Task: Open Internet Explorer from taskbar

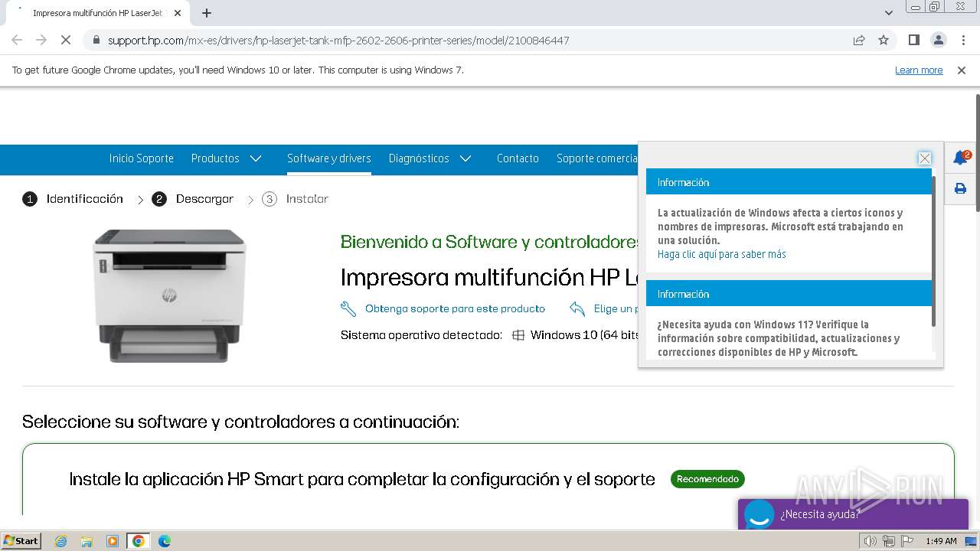Action: click(61, 541)
